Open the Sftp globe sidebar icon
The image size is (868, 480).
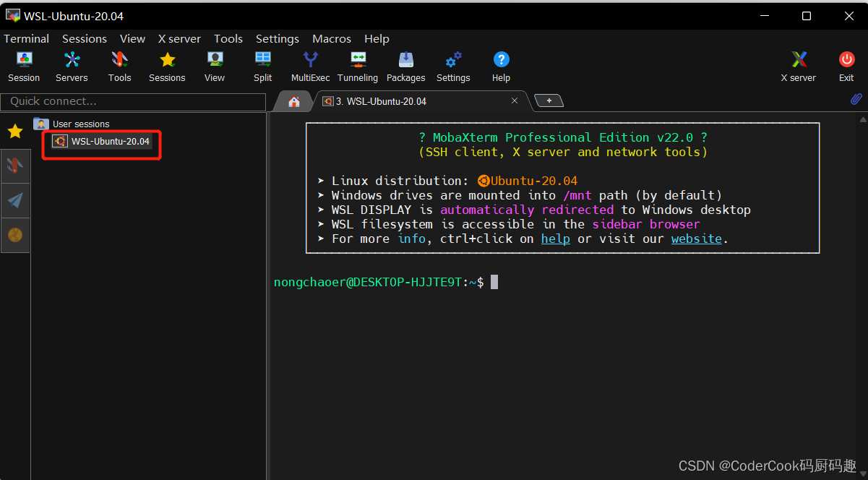click(x=15, y=235)
